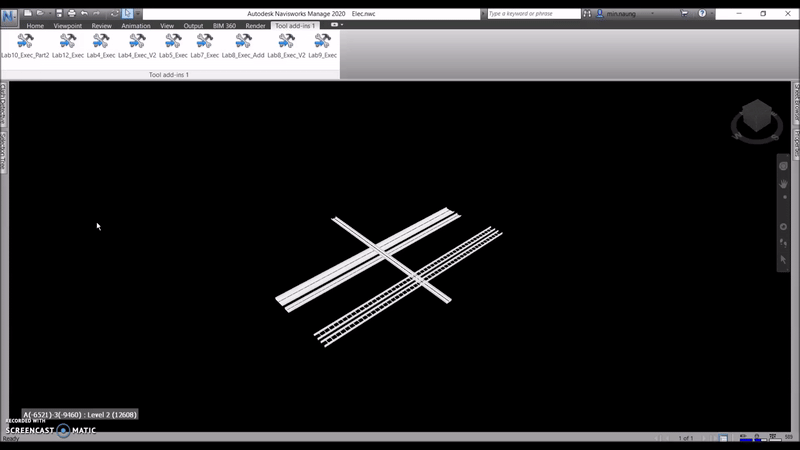Launch the Lab12_Exec add-in tool
Screen dimensions: 800x450
click(68, 44)
